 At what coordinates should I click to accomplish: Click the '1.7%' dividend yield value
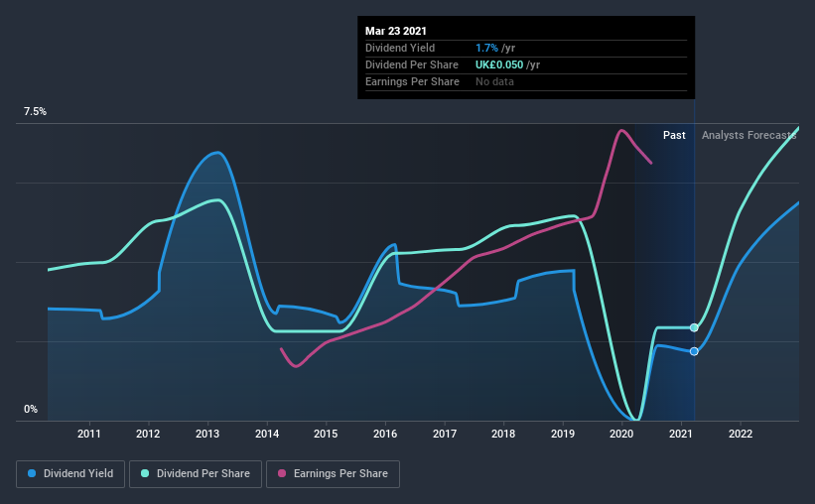coord(486,48)
